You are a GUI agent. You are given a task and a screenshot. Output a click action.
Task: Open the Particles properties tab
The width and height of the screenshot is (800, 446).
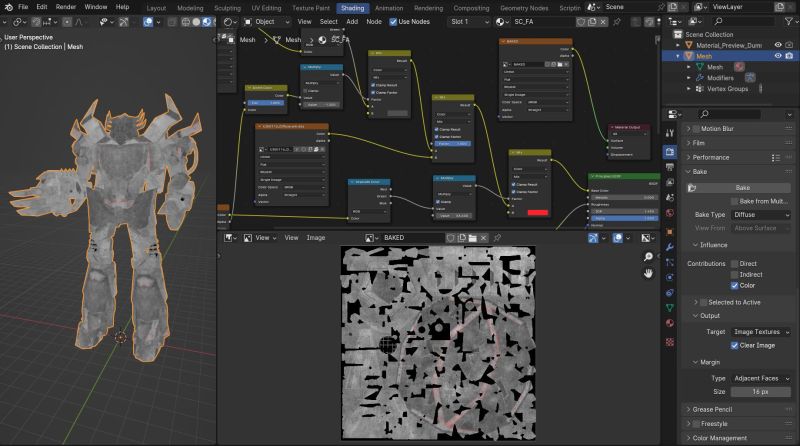pyautogui.click(x=670, y=262)
